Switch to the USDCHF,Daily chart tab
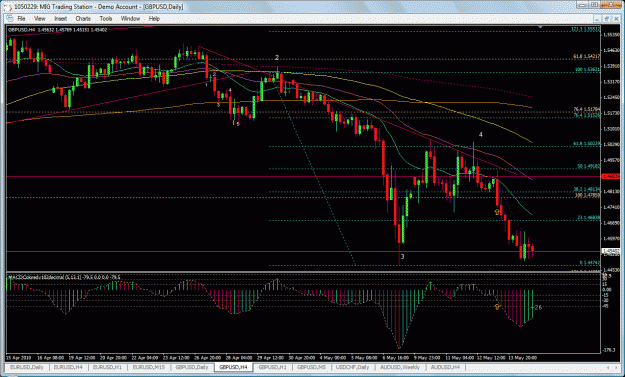Screen dimensions: 625x377 [x=352, y=367]
